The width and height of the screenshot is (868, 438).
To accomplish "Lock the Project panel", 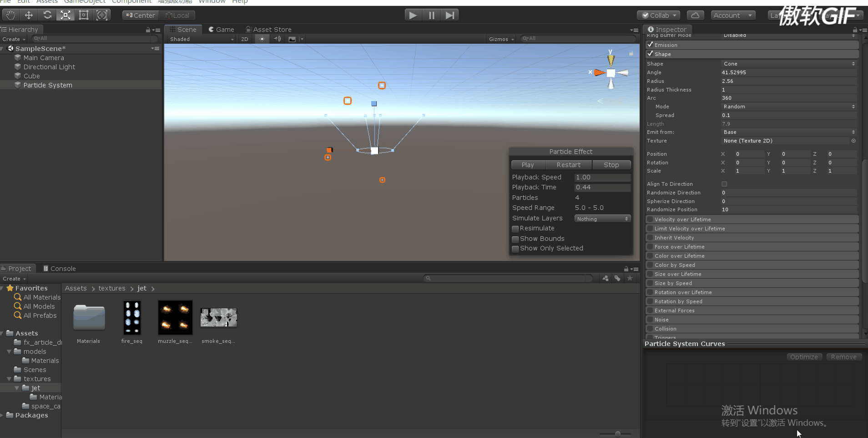I will click(626, 269).
